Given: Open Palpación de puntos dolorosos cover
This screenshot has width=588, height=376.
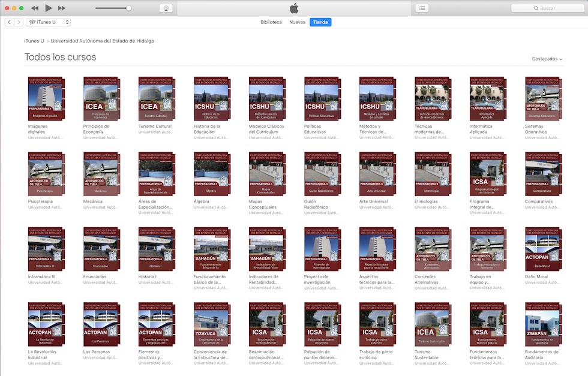Looking at the screenshot, I should click(322, 324).
